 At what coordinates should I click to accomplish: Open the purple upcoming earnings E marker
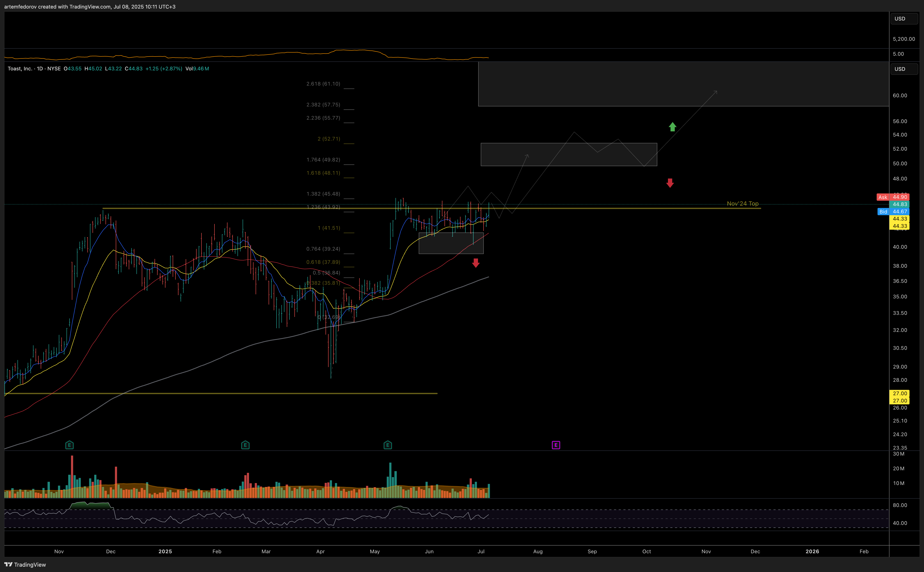point(556,445)
